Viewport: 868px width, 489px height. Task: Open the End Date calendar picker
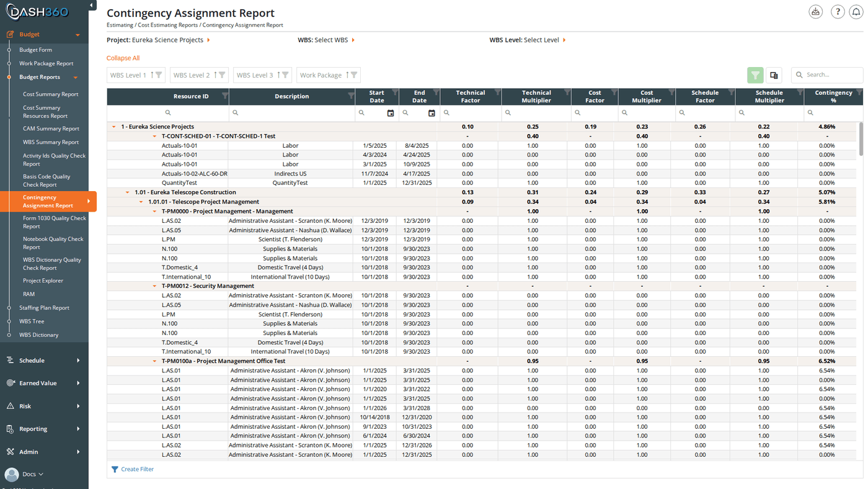click(432, 113)
